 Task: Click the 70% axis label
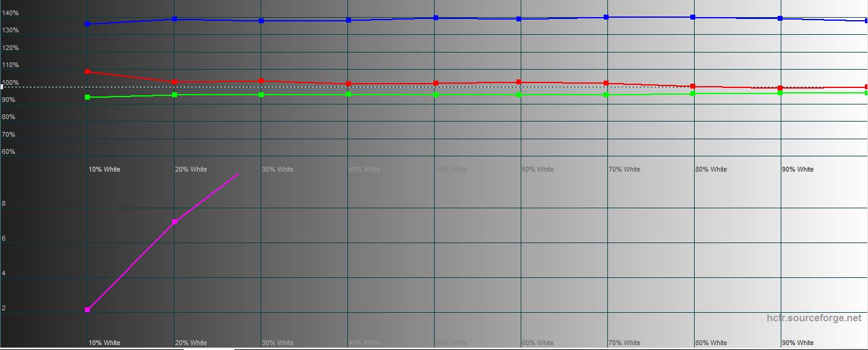click(9, 134)
